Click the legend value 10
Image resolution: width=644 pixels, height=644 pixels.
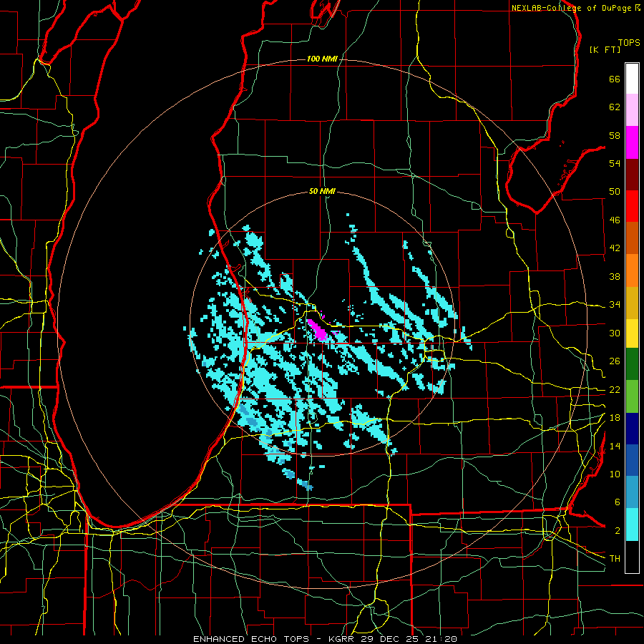pos(615,474)
